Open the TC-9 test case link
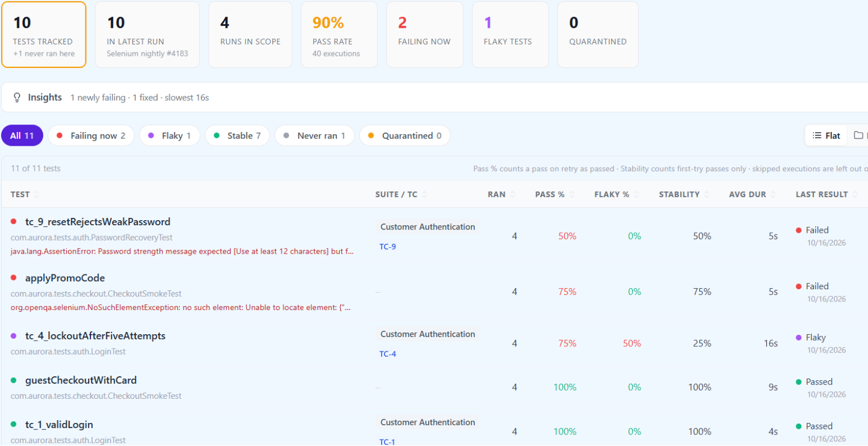The height and width of the screenshot is (446, 868). pos(387,247)
